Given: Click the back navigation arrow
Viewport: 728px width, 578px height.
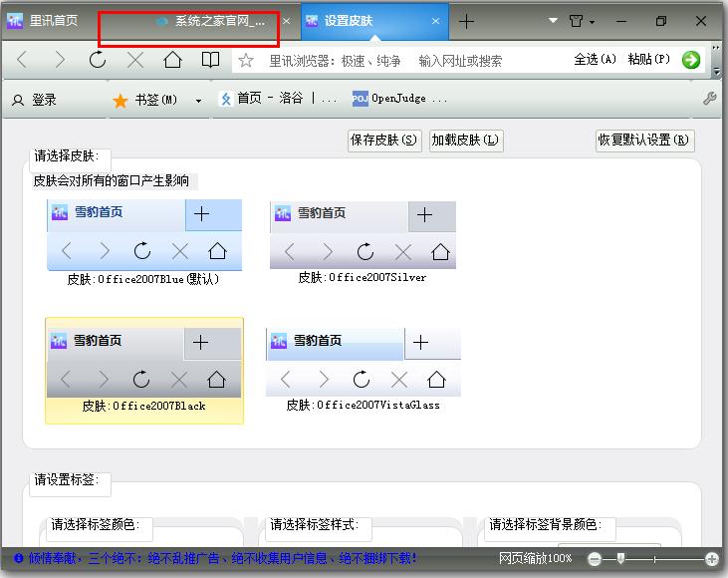Looking at the screenshot, I should [x=22, y=61].
